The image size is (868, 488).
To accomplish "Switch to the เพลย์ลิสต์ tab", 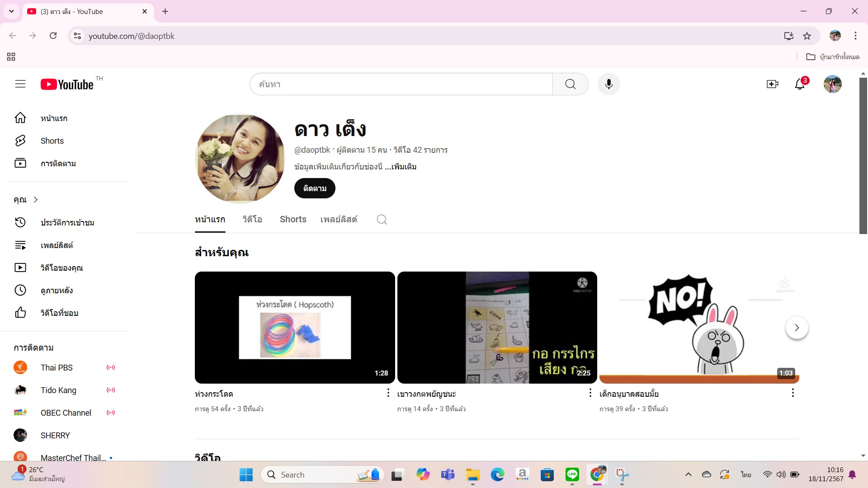I will 339,220.
